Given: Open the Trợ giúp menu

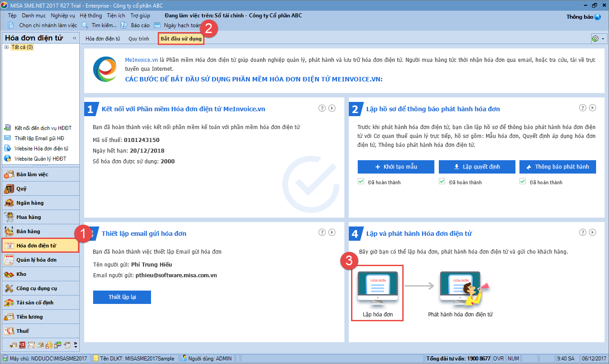Looking at the screenshot, I should [x=140, y=16].
